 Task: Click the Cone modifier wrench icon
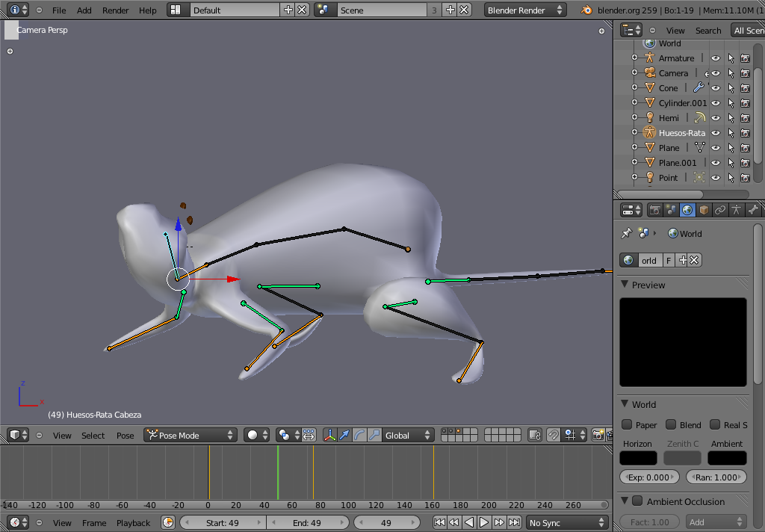pos(699,88)
